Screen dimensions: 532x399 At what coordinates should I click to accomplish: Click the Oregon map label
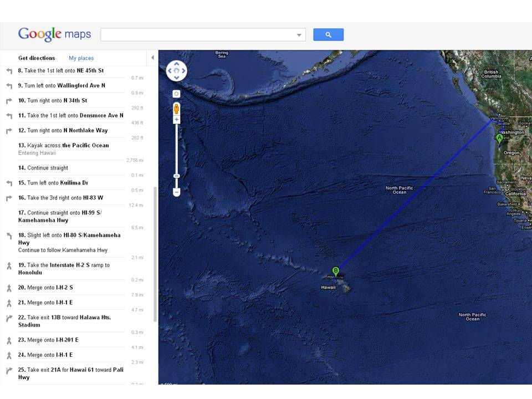[x=511, y=153]
